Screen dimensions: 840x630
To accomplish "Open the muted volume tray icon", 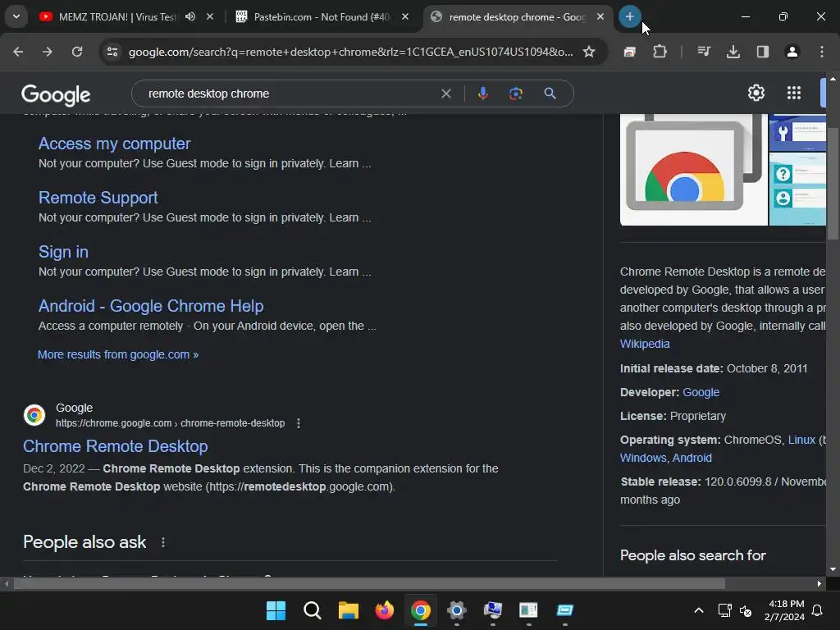I will tap(745, 610).
